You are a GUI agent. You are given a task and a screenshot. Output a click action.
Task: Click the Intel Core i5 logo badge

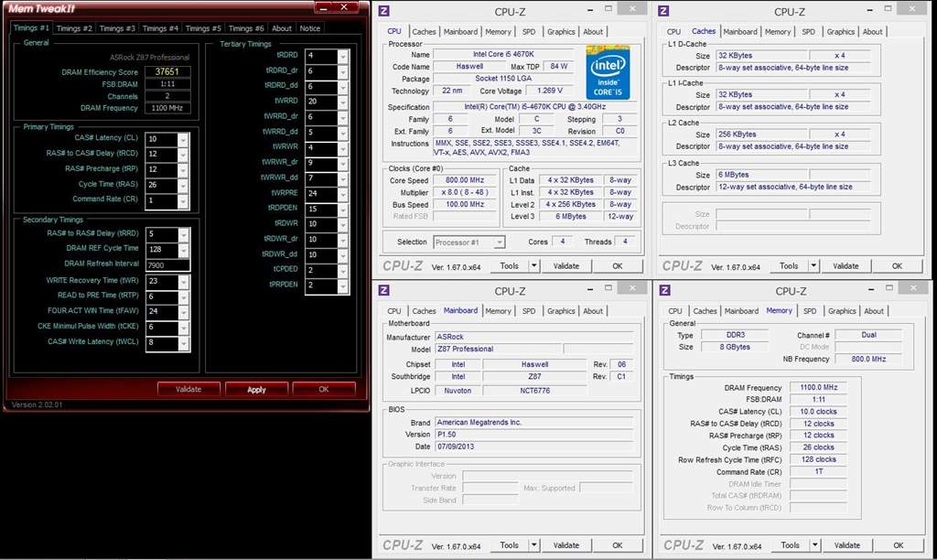(608, 71)
